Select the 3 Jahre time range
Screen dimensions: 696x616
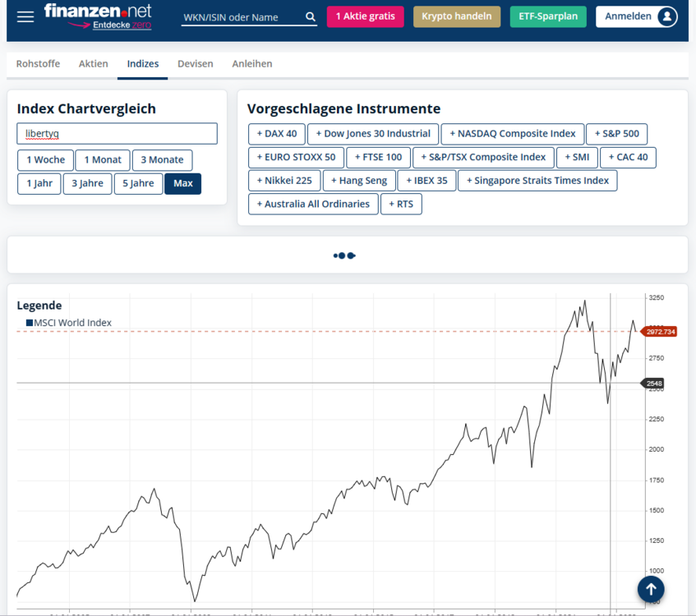87,183
